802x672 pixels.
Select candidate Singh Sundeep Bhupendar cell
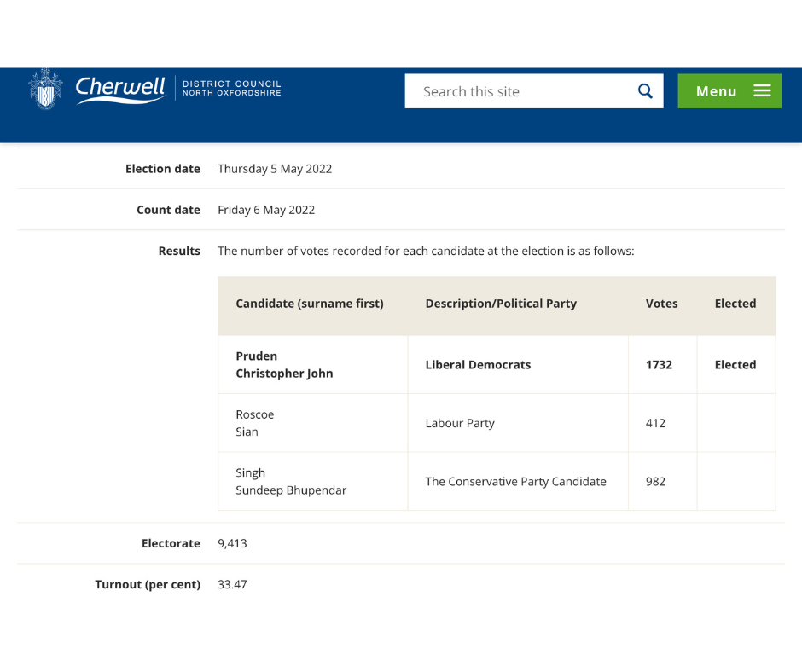point(291,482)
